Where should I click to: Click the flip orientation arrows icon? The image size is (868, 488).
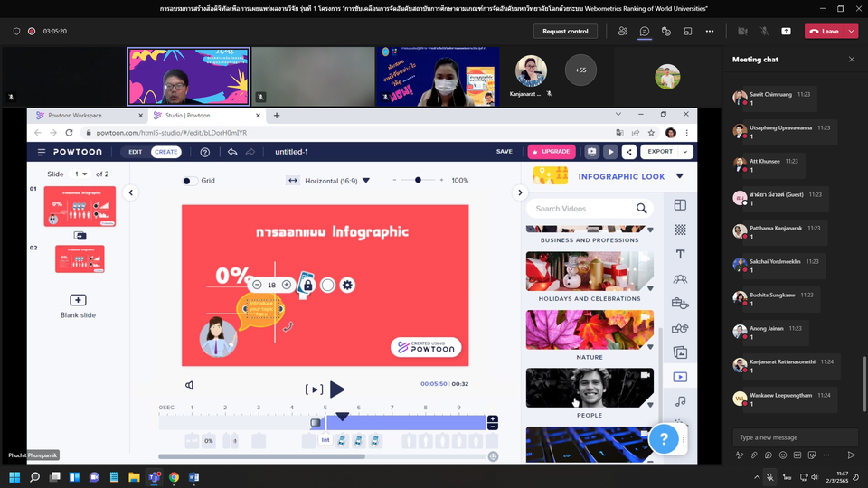click(292, 181)
